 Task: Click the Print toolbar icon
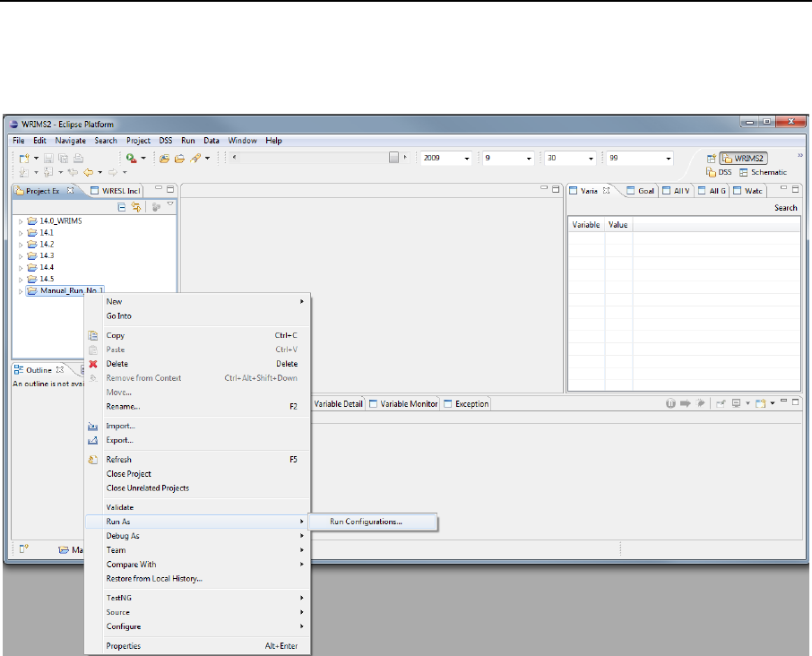tap(78, 159)
